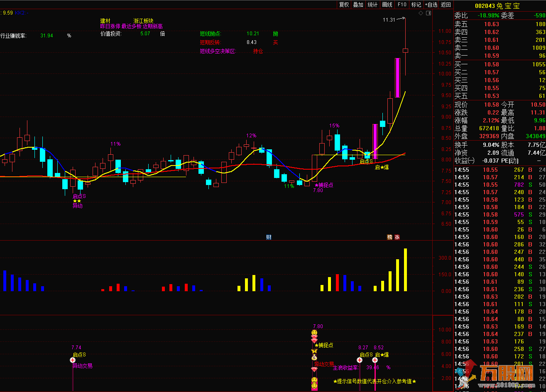Click the 持仓 decision status text
The image size is (546, 392).
(258, 51)
